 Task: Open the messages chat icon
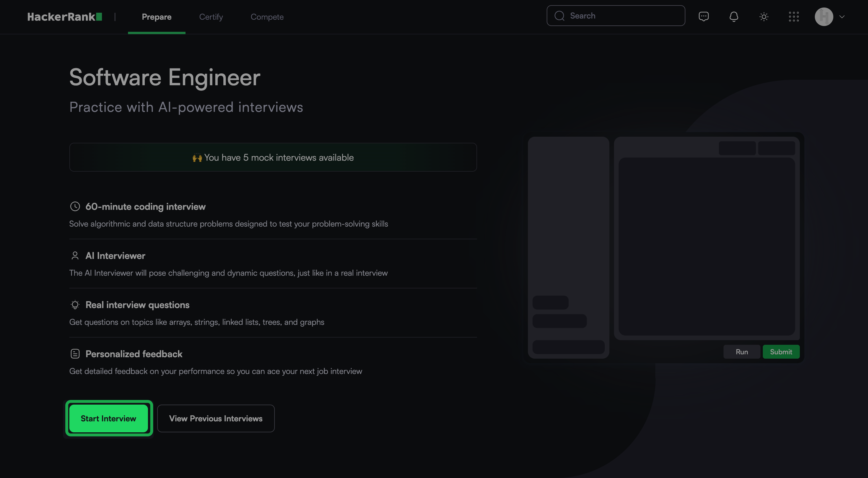coord(704,16)
